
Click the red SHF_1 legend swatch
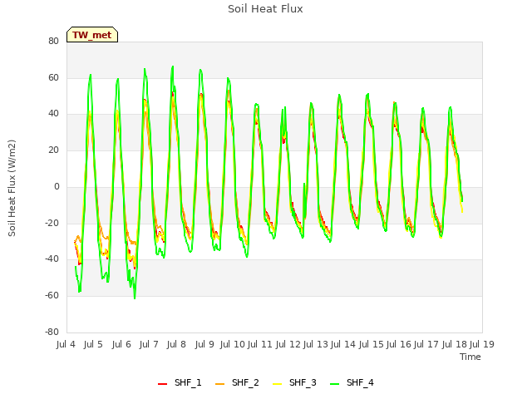pyautogui.click(x=163, y=384)
